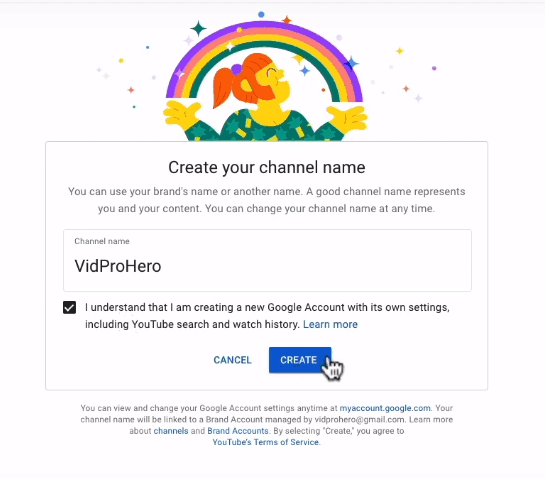The height and width of the screenshot is (478, 545).
Task: Open the Brand Accounts link
Action: [238, 431]
